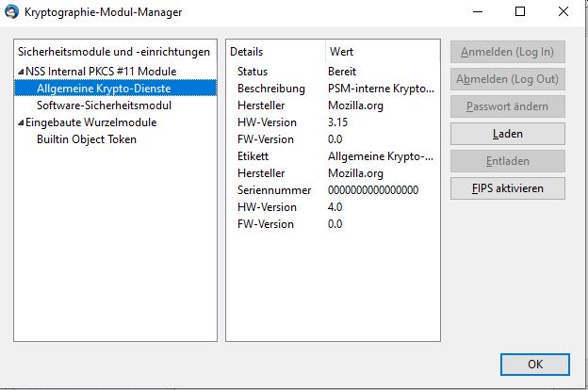588x390 pixels.
Task: Collapse the Eingebaute Wurzelmodule node
Action: 21,122
